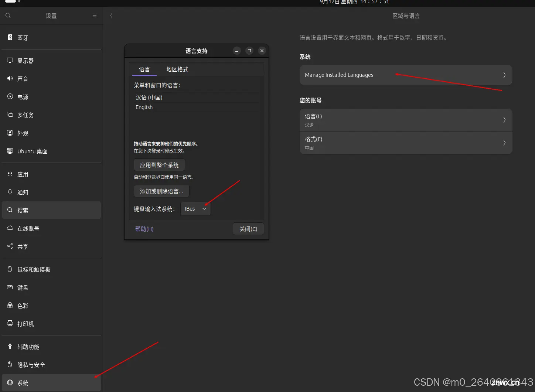This screenshot has width=535, height=392.
Task: Open 隐私与安全 settings
Action: pos(51,365)
